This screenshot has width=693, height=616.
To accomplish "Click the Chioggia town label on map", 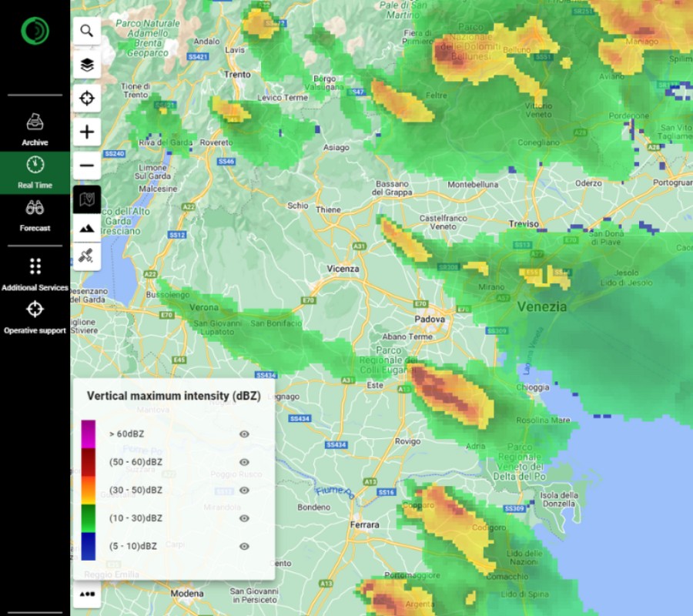I will [533, 387].
